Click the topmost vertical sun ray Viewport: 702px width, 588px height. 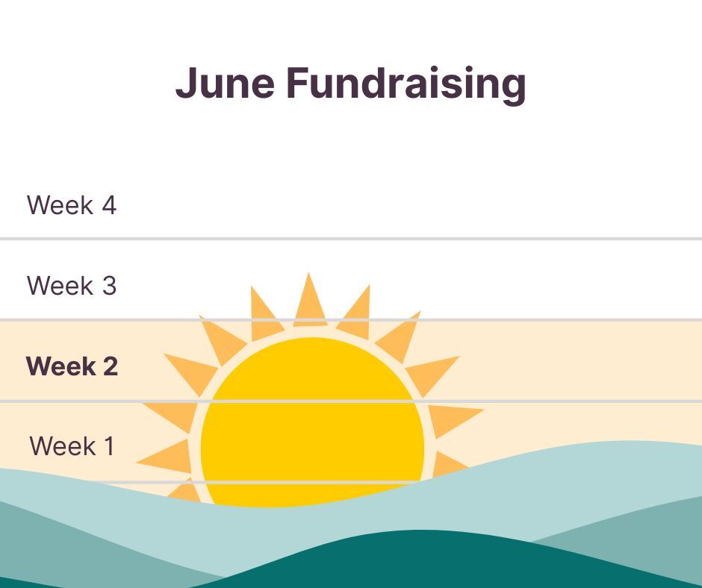click(x=310, y=299)
